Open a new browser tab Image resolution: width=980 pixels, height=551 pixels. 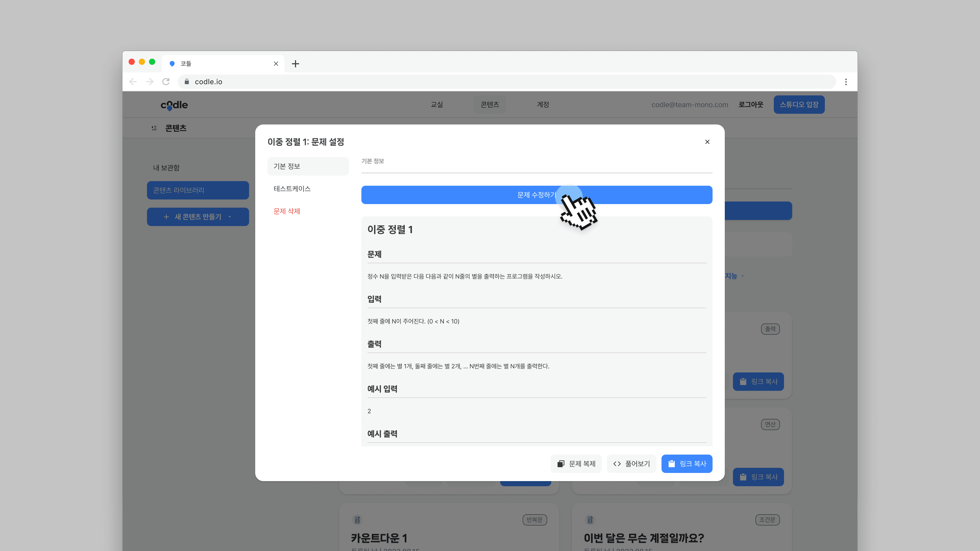pyautogui.click(x=295, y=64)
